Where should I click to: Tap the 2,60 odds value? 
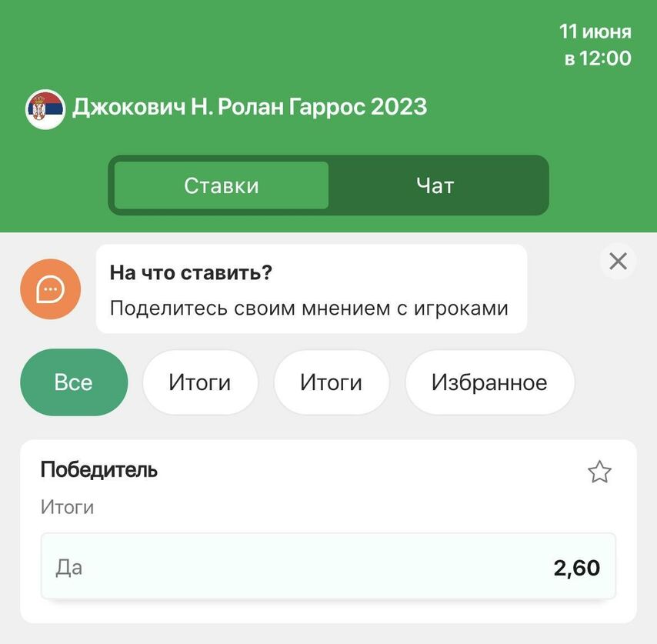click(576, 568)
